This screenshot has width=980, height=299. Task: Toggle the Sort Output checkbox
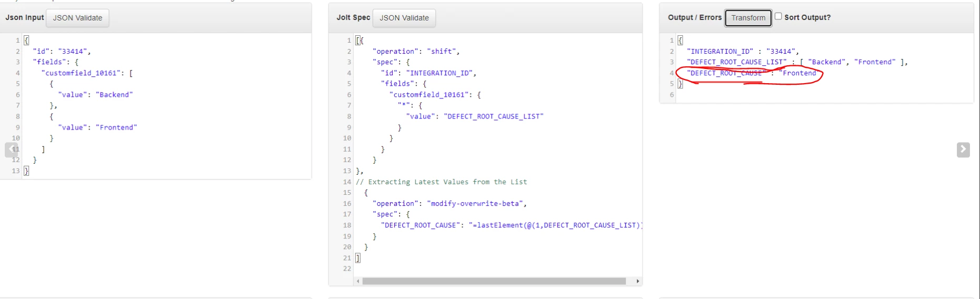(778, 16)
